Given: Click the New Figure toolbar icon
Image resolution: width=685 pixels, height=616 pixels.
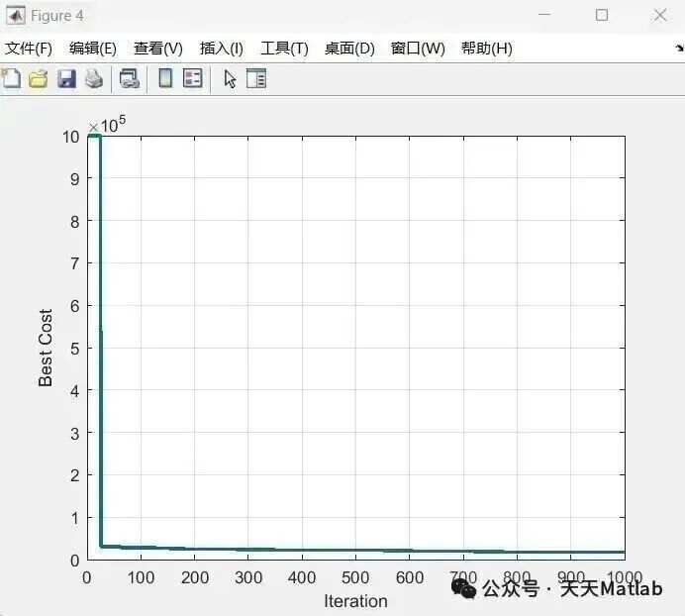Looking at the screenshot, I should click(x=11, y=78).
